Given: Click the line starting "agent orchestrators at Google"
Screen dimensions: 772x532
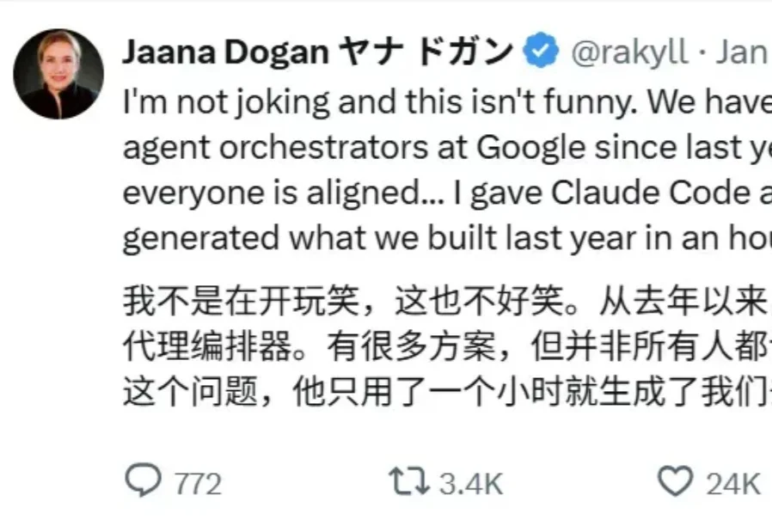Looking at the screenshot, I should pos(447,149).
